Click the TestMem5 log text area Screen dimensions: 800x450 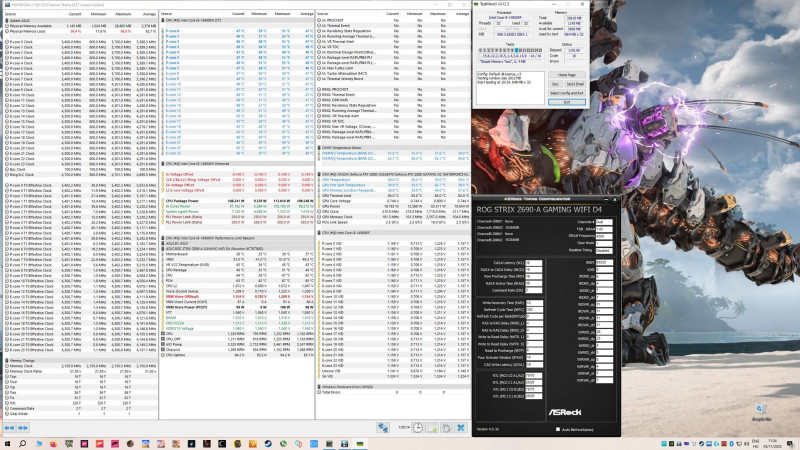(509, 87)
